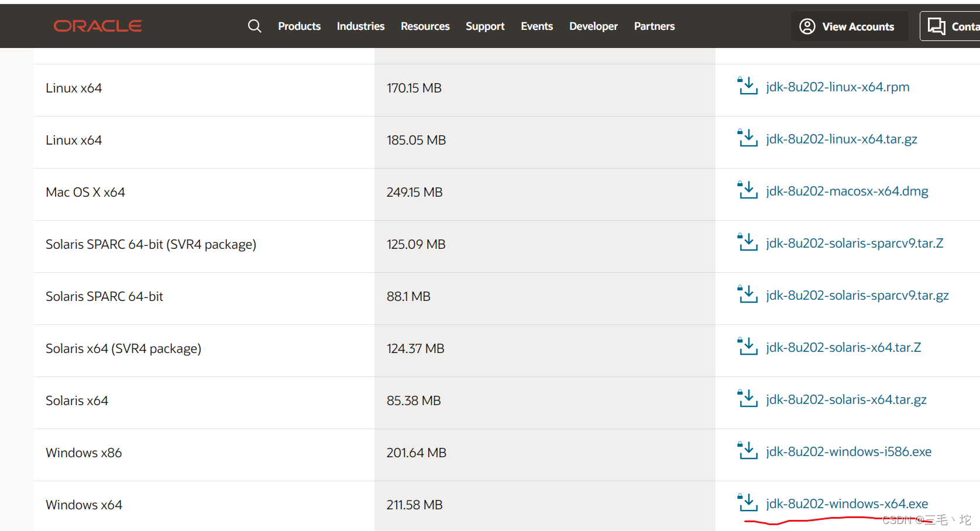Click the View Accounts button
The image size is (980, 531).
click(x=850, y=26)
